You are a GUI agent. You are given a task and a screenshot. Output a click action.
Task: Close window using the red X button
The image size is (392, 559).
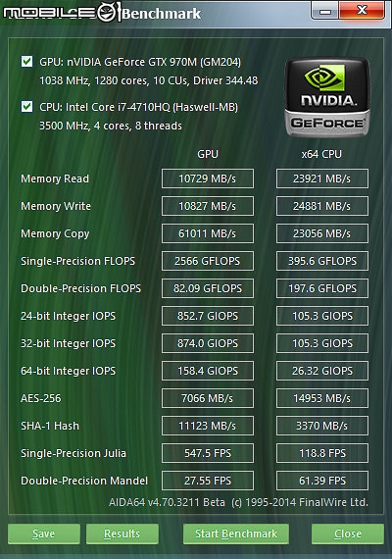362,11
